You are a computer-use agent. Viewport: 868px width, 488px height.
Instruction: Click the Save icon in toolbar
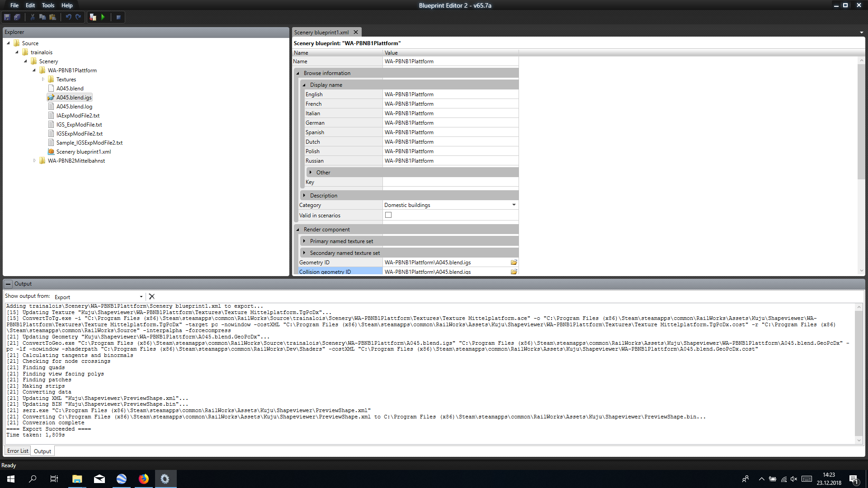(x=7, y=17)
